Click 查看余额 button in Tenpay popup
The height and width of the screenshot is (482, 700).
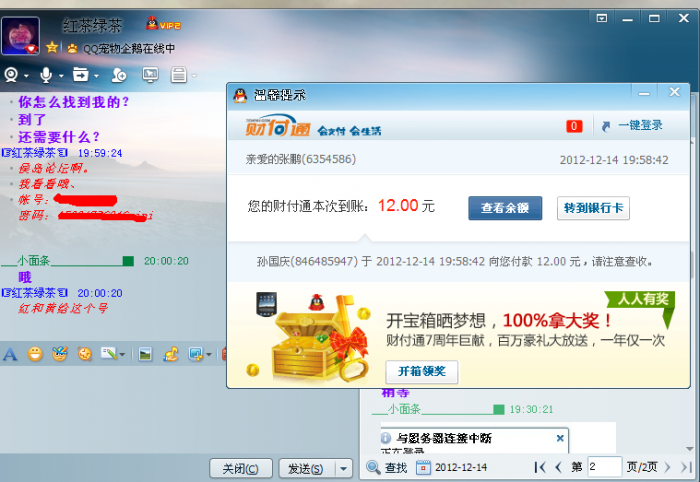point(505,208)
